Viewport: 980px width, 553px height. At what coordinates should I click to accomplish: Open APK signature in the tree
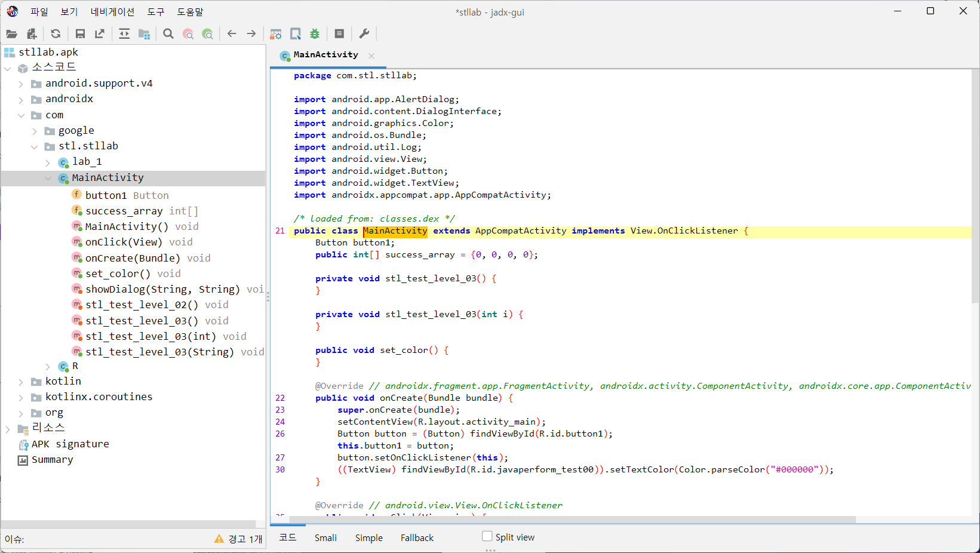(70, 444)
